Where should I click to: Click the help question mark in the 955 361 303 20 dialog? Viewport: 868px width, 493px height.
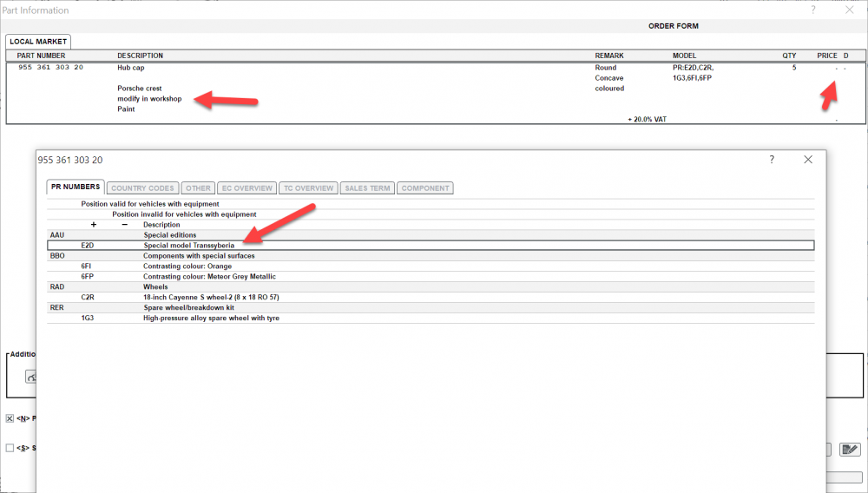[772, 160]
